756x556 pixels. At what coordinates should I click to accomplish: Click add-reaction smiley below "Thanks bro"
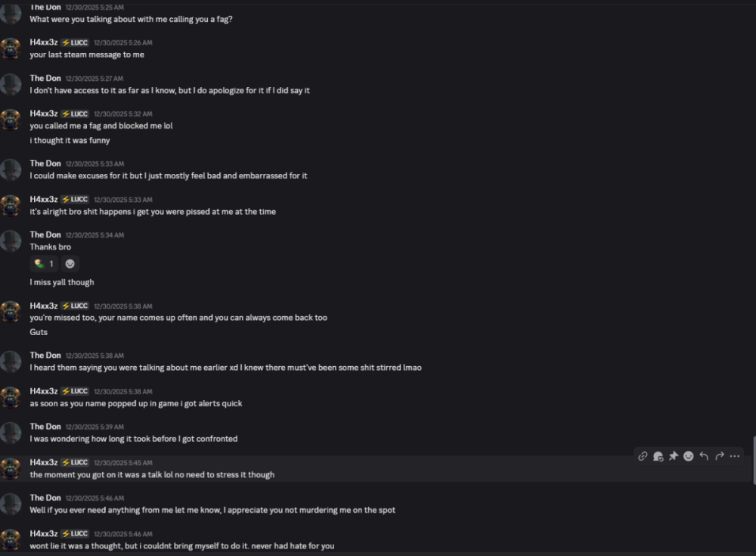click(70, 264)
